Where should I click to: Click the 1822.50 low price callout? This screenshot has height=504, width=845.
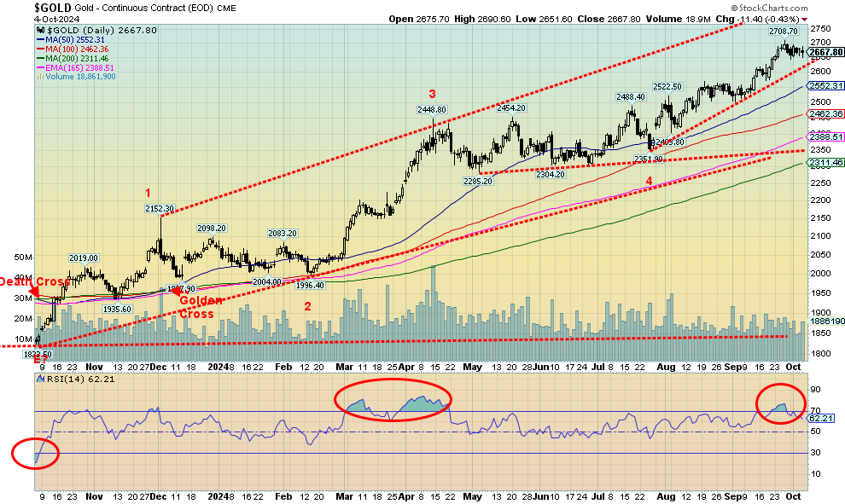tap(36, 354)
